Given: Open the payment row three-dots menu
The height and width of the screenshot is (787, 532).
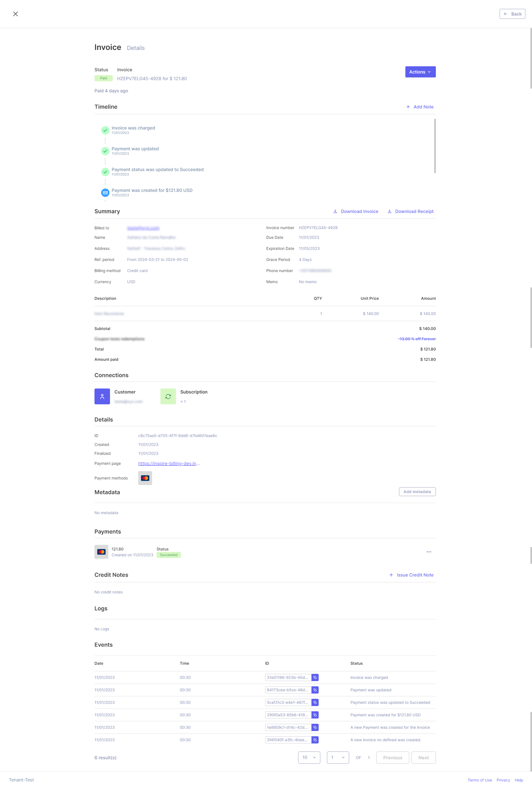Looking at the screenshot, I should [x=429, y=552].
